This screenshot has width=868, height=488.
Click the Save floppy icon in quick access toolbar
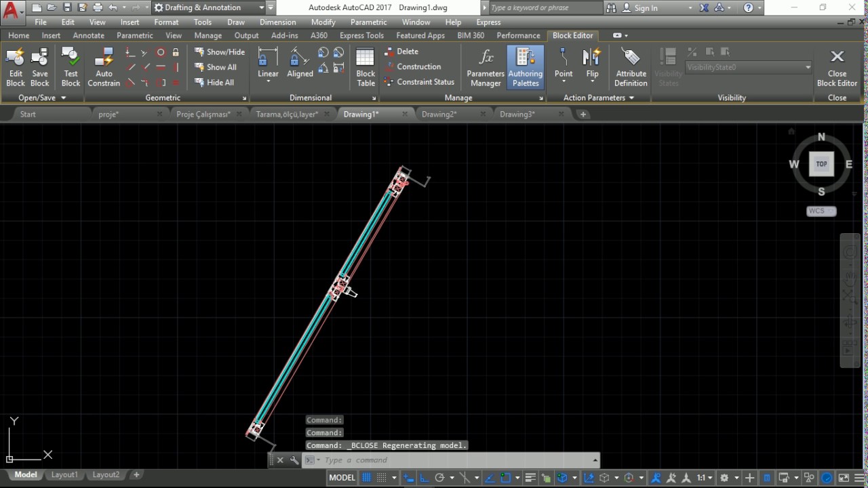66,7
